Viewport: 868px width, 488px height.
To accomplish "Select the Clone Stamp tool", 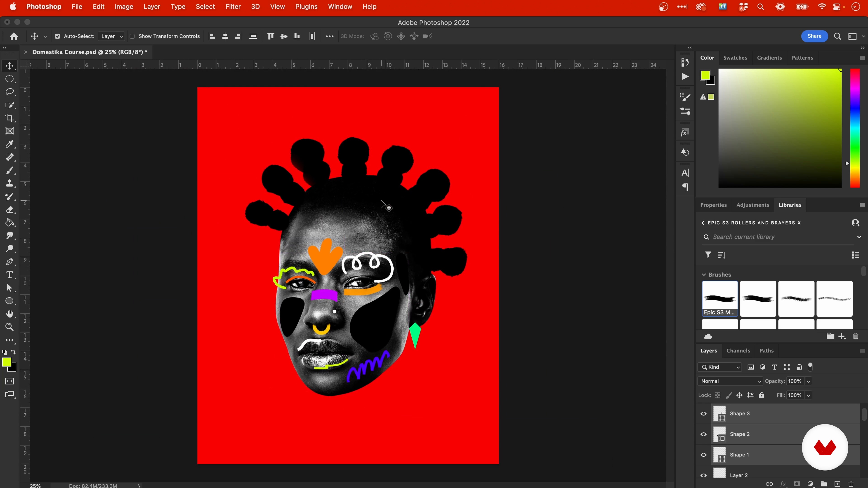I will pyautogui.click(x=9, y=183).
